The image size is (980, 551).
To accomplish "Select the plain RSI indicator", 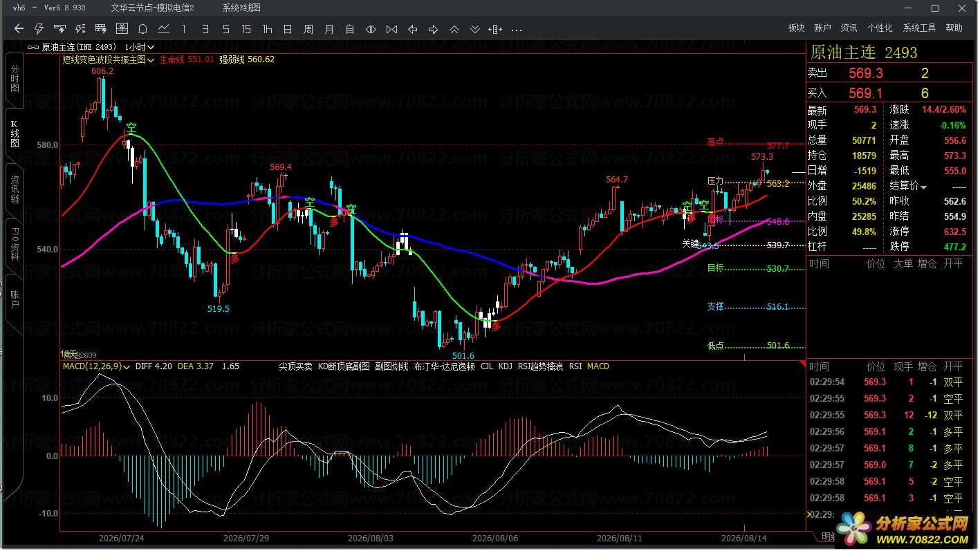I will (x=575, y=366).
